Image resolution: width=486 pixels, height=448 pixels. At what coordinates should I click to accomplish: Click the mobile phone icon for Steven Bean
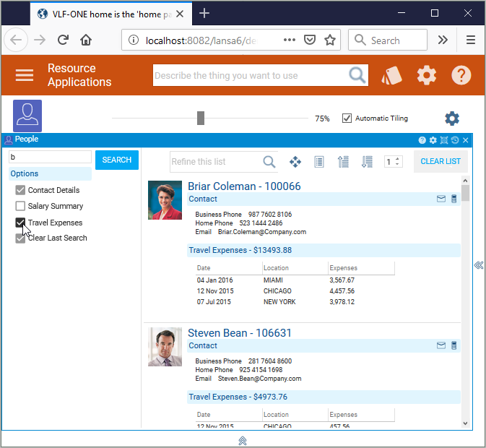(x=454, y=345)
